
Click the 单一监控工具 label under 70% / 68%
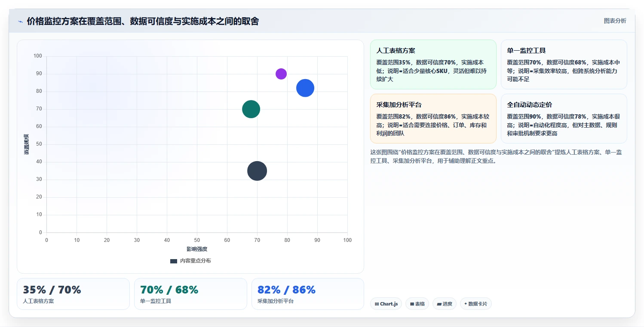click(x=156, y=301)
